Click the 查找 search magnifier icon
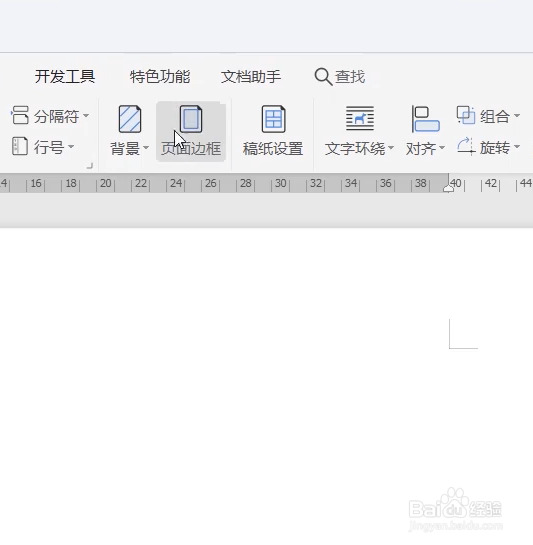 pos(323,76)
